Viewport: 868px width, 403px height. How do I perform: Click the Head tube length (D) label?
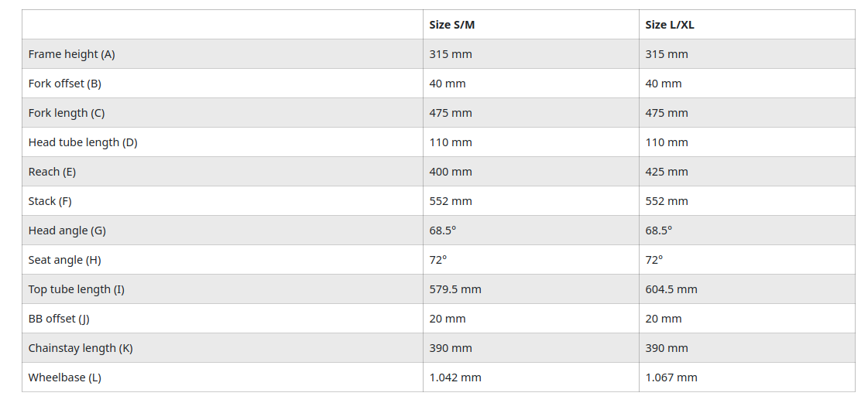pyautogui.click(x=83, y=142)
